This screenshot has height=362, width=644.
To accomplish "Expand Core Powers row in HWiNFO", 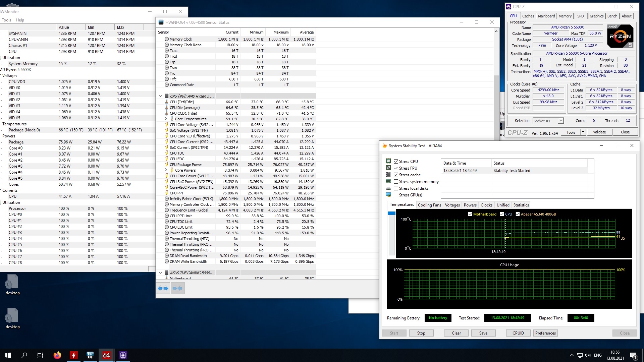I will click(x=166, y=170).
